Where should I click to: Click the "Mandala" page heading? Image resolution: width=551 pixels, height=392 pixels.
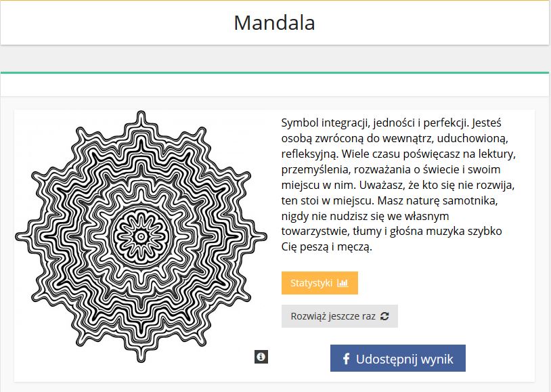pyautogui.click(x=274, y=22)
